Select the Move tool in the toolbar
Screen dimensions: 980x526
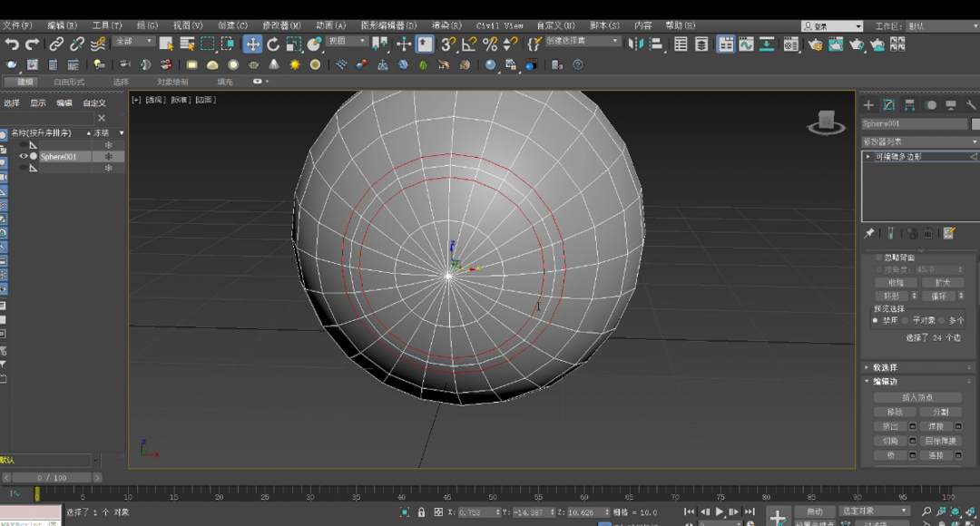[252, 44]
